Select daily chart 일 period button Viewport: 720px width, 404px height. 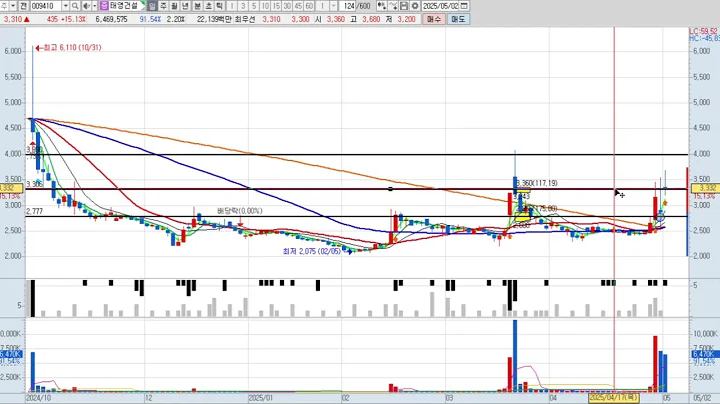(152, 6)
